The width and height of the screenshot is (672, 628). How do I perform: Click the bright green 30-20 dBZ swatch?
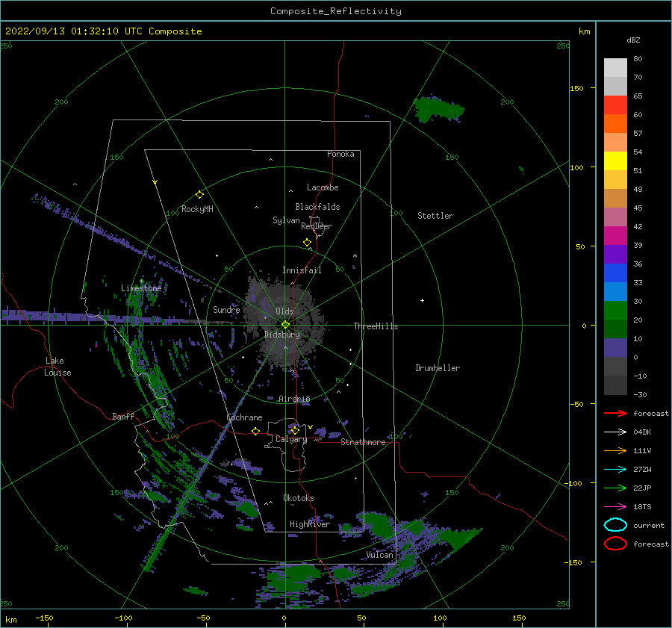tap(615, 311)
